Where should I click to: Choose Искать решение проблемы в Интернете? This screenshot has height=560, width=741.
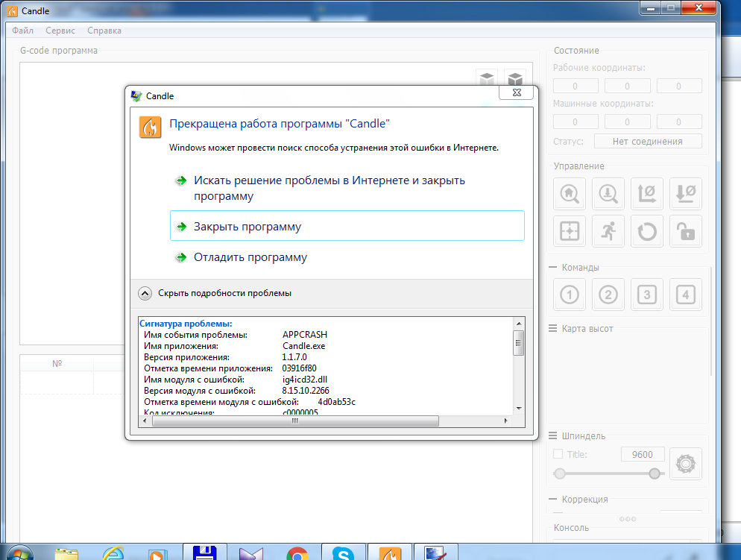tap(347, 188)
